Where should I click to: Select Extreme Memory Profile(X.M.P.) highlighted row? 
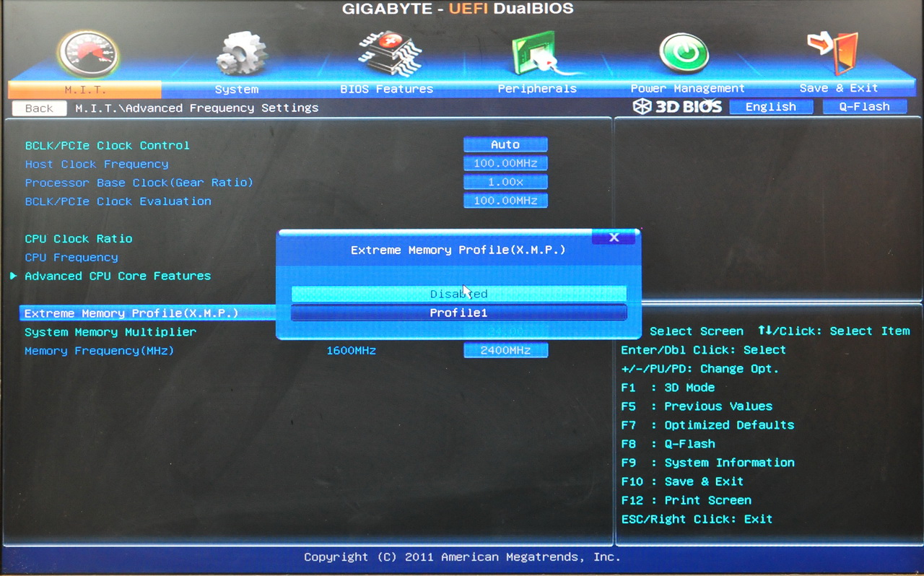point(148,313)
